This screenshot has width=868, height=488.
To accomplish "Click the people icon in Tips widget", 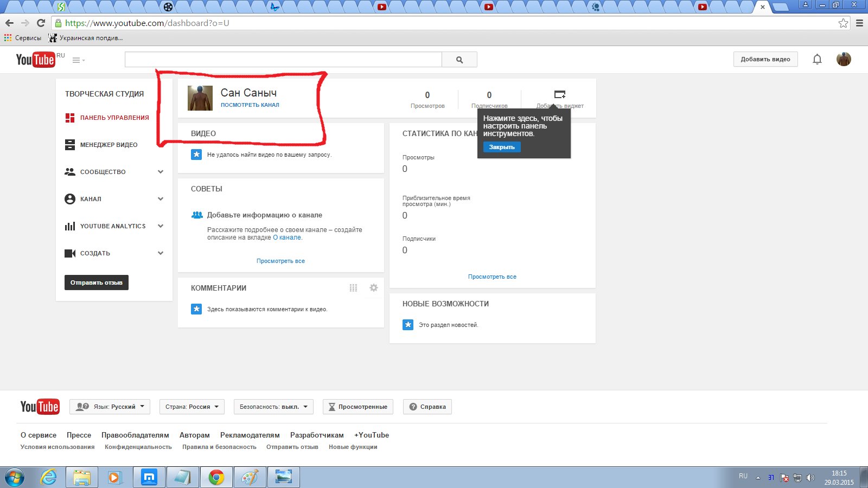I will tap(197, 215).
